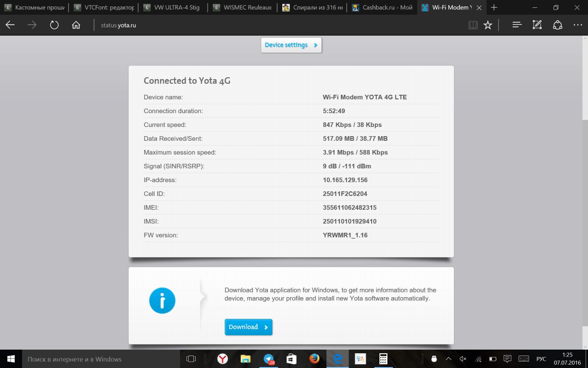This screenshot has width=588, height=368.
Task: Click the data value 517.09 MB / 38.77 MB
Action: (x=355, y=138)
